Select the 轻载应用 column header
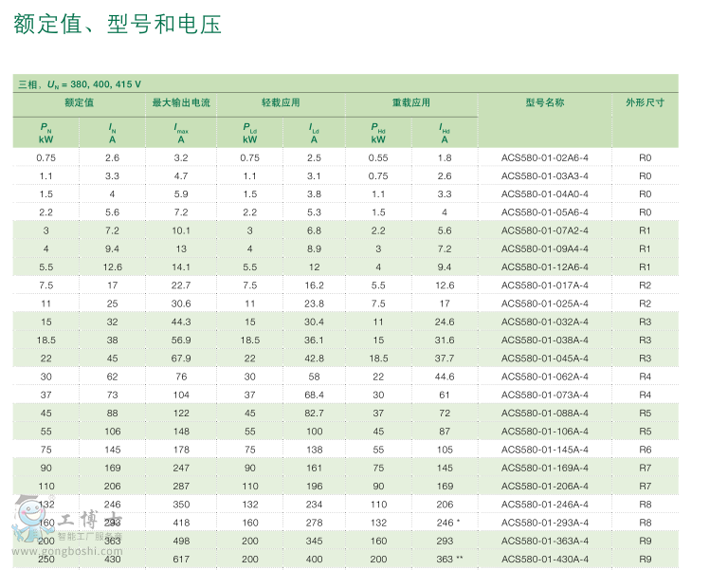The image size is (728, 570). click(x=281, y=102)
